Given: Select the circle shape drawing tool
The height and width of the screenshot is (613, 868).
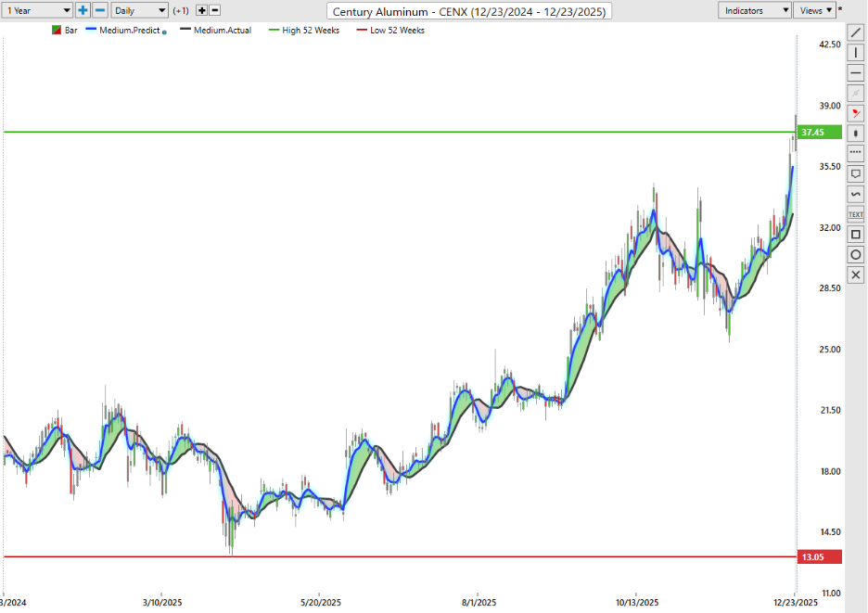Looking at the screenshot, I should [856, 255].
